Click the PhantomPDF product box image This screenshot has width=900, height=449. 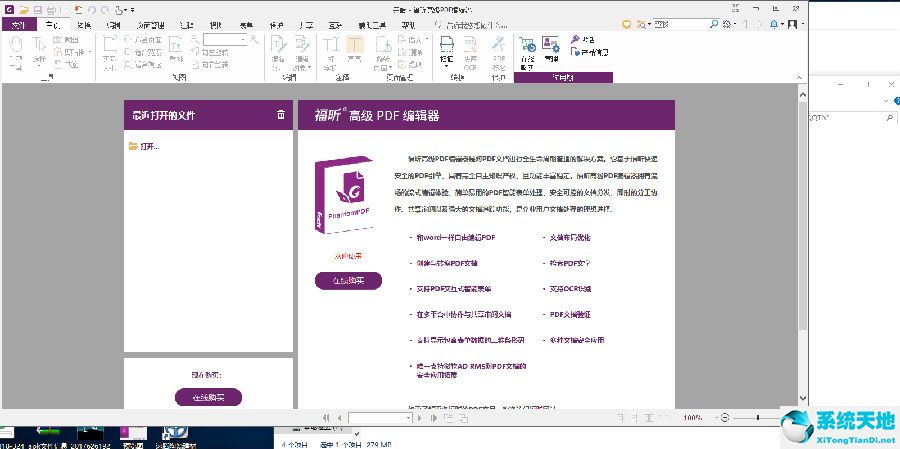pyautogui.click(x=344, y=195)
